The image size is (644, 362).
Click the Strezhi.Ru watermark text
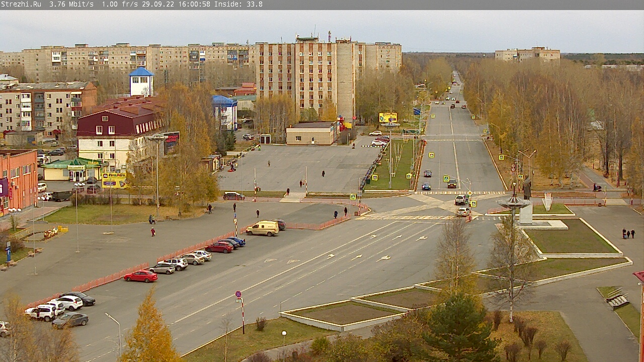pyautogui.click(x=21, y=4)
